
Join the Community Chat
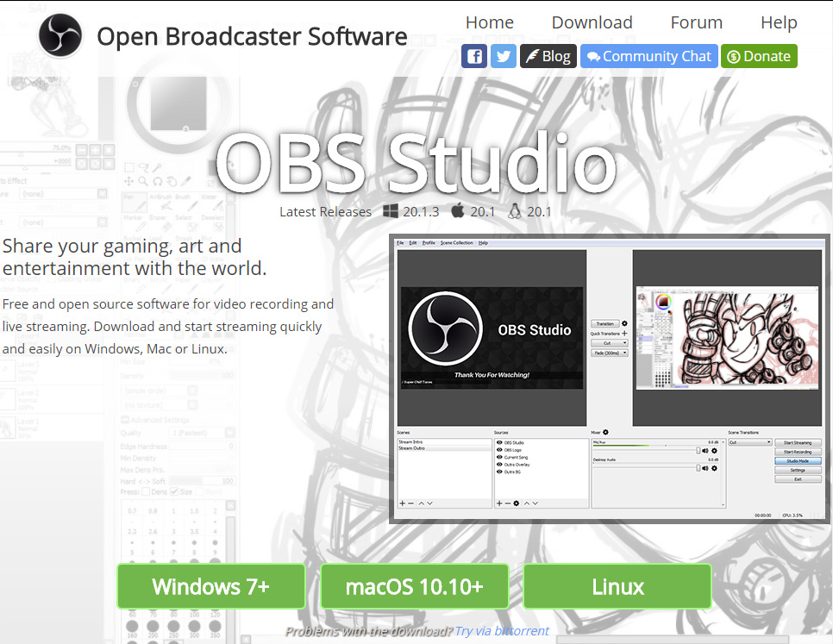click(x=648, y=56)
